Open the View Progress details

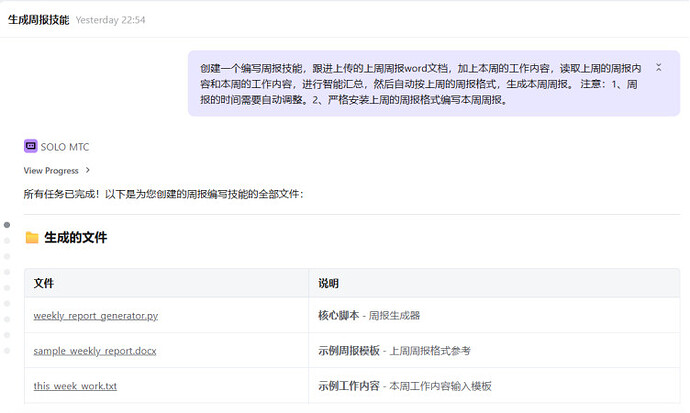coord(51,171)
